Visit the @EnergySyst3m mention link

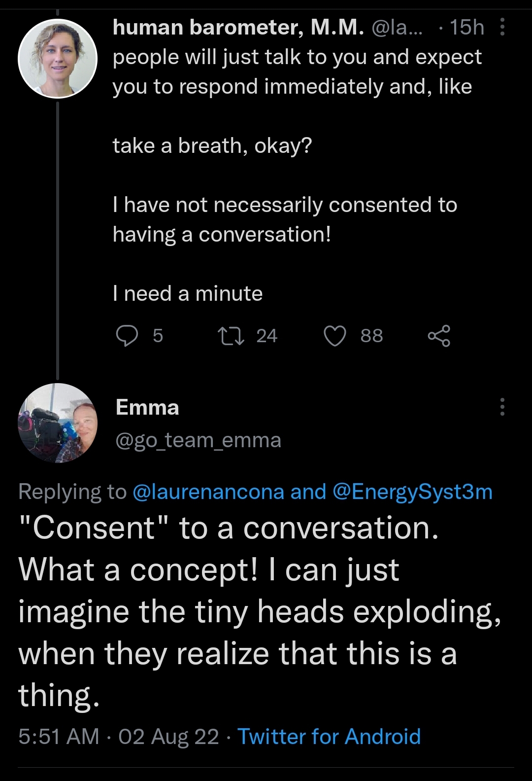coord(413,492)
